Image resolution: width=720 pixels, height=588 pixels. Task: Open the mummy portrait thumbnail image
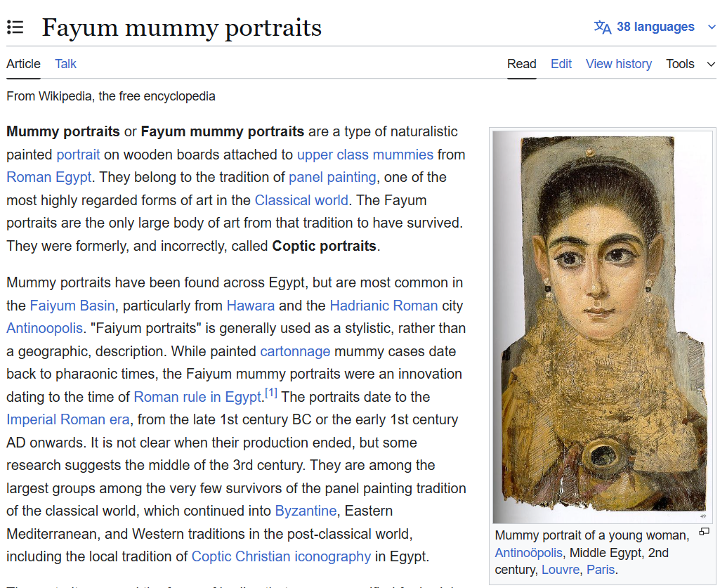pyautogui.click(x=602, y=327)
